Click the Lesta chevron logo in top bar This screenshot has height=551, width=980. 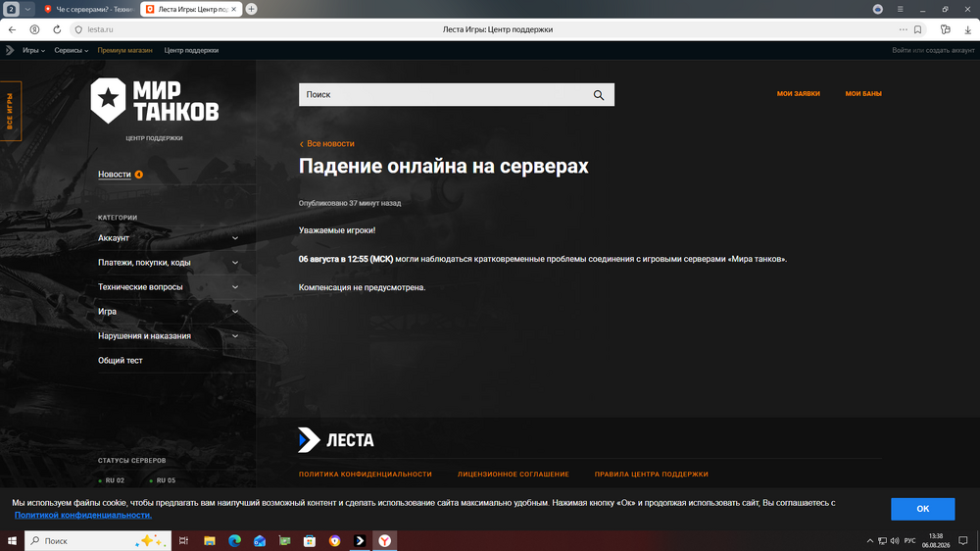pos(10,50)
